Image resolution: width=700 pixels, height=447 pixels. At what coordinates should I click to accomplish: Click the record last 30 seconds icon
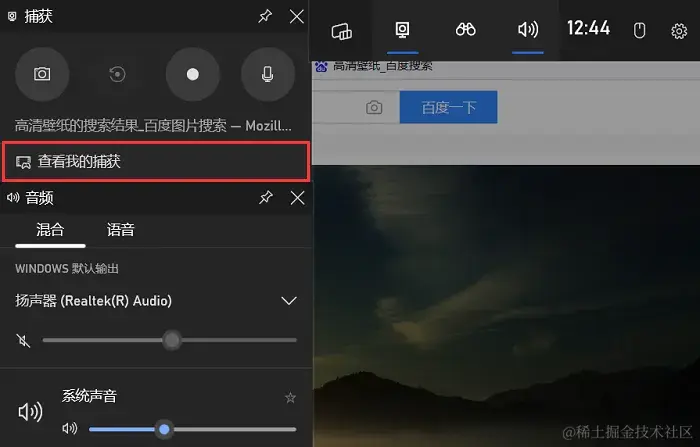pyautogui.click(x=117, y=74)
